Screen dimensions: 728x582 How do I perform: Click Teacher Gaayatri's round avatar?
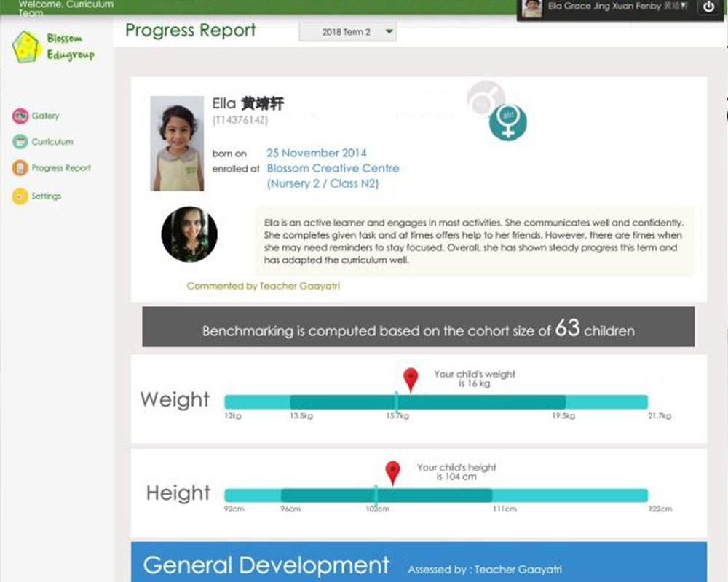[x=189, y=234]
